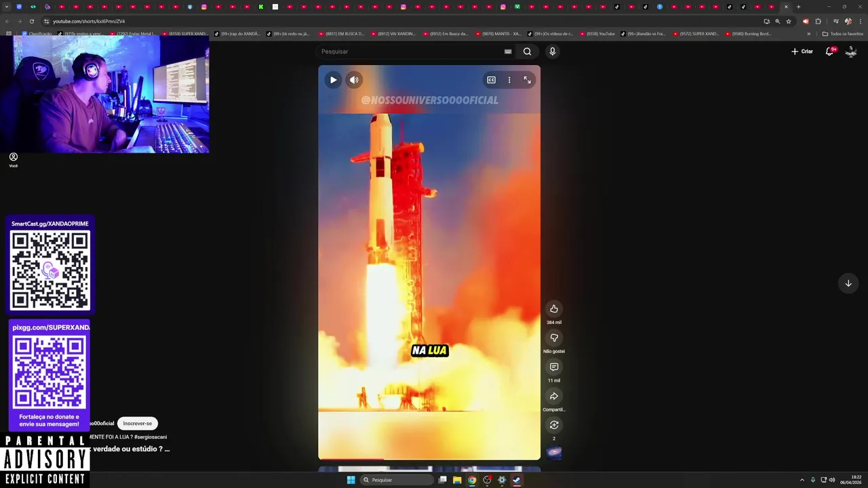Toggle closed captions CC on the Short
The width and height of the screenshot is (868, 488).
click(x=491, y=80)
